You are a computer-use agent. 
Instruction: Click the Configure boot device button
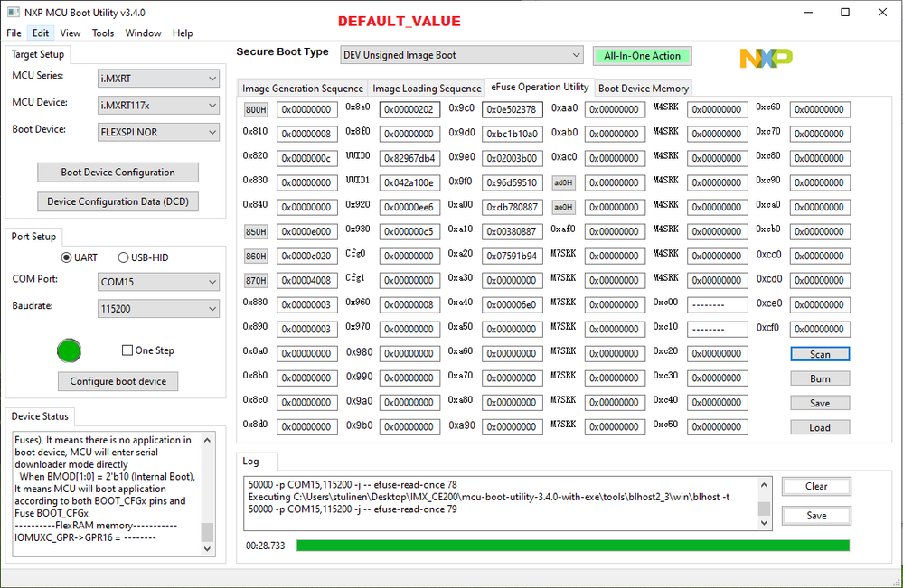click(x=118, y=381)
